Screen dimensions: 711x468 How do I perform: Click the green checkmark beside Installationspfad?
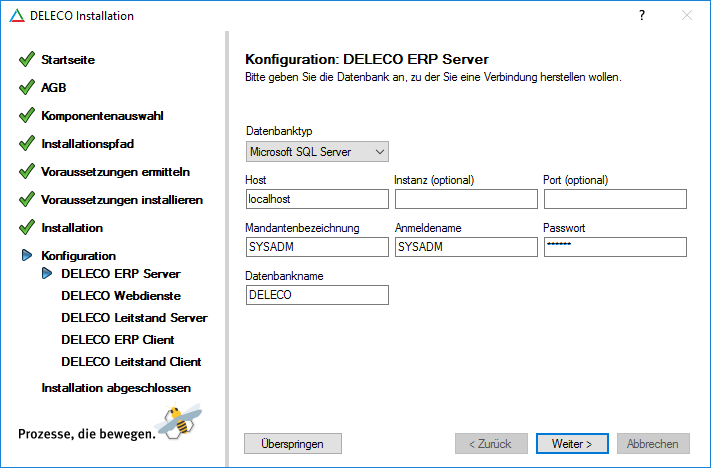[x=27, y=143]
